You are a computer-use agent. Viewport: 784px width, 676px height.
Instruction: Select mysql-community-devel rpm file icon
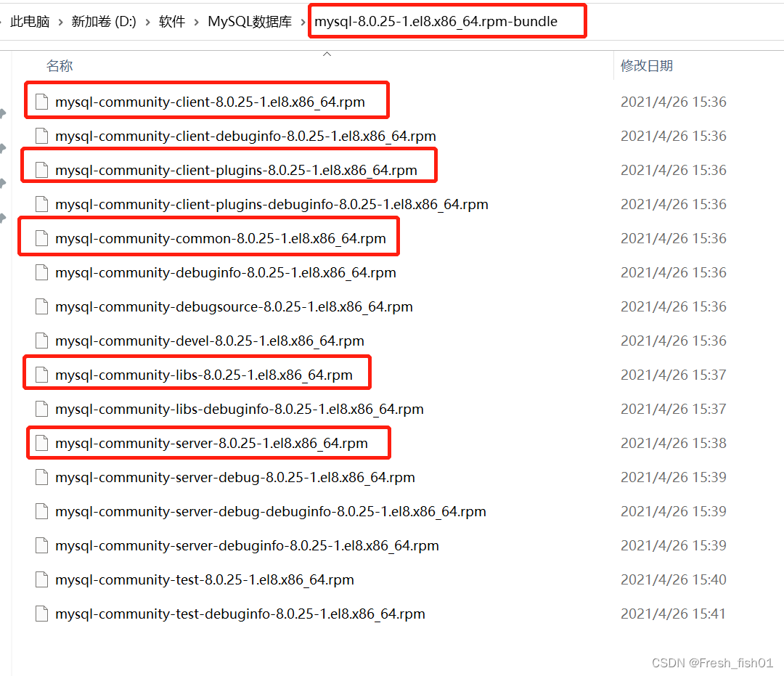[41, 341]
